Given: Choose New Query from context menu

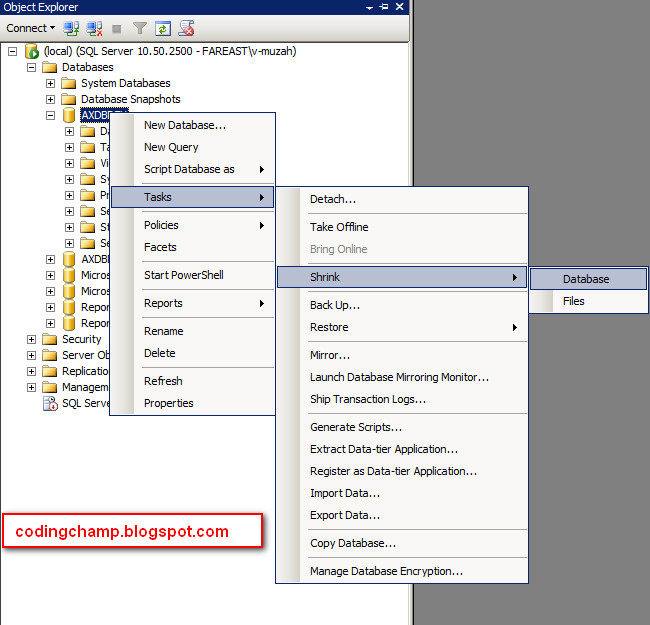Looking at the screenshot, I should point(192,147).
